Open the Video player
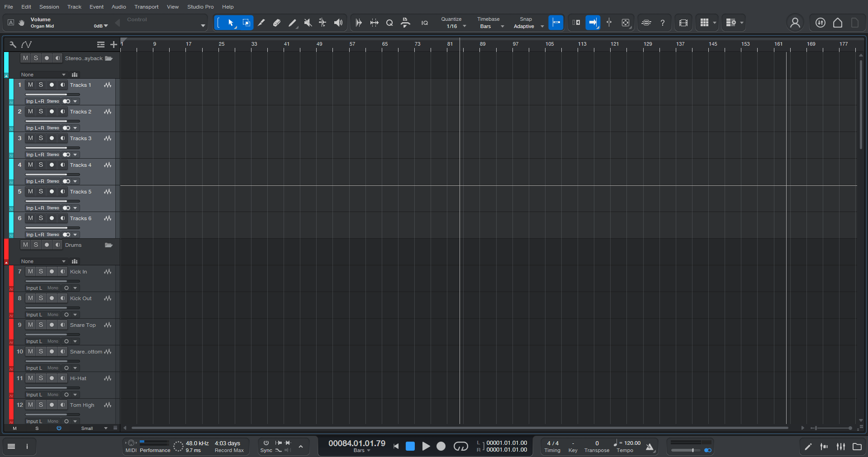The width and height of the screenshot is (868, 457). [683, 23]
